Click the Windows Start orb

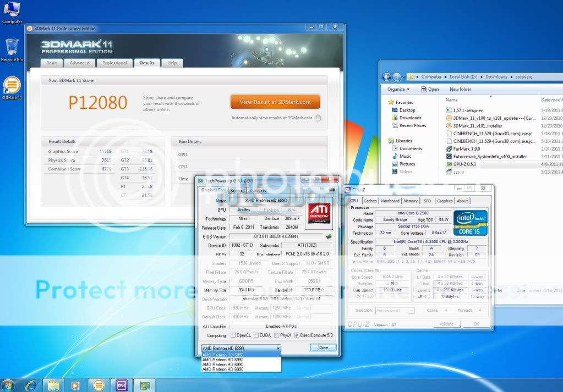(8, 385)
